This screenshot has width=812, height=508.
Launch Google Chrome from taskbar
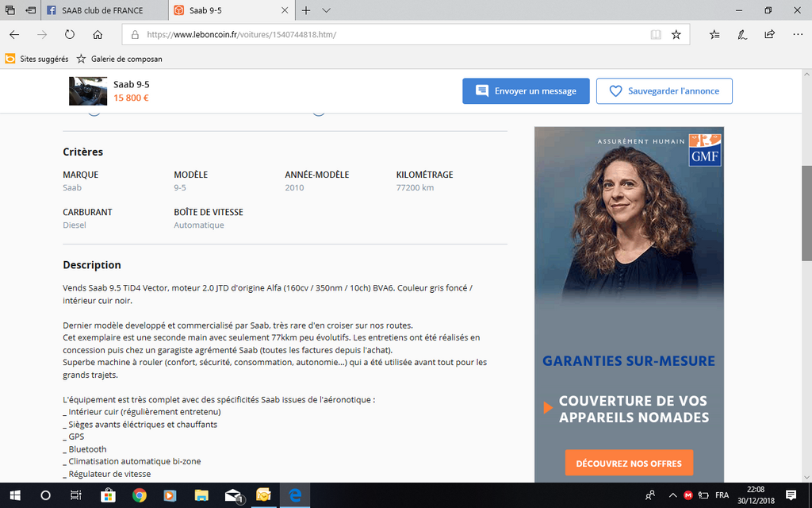(x=139, y=495)
